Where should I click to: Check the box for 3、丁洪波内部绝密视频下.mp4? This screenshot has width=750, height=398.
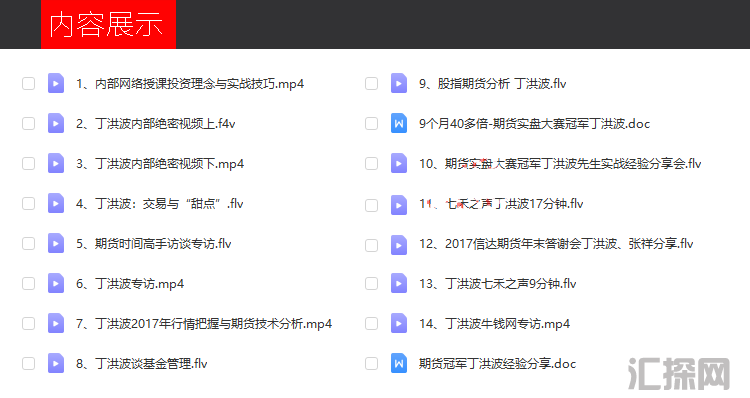tap(29, 164)
